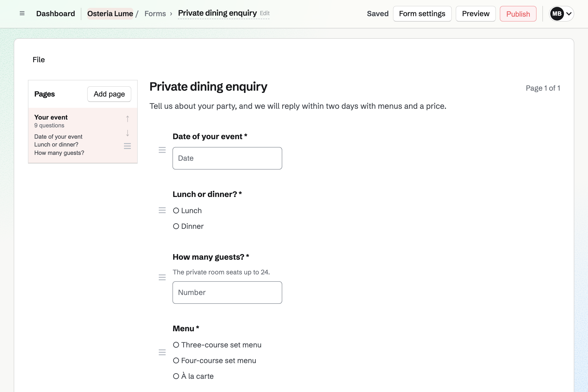
Task: Navigate to Forms breadcrumb
Action: point(155,14)
